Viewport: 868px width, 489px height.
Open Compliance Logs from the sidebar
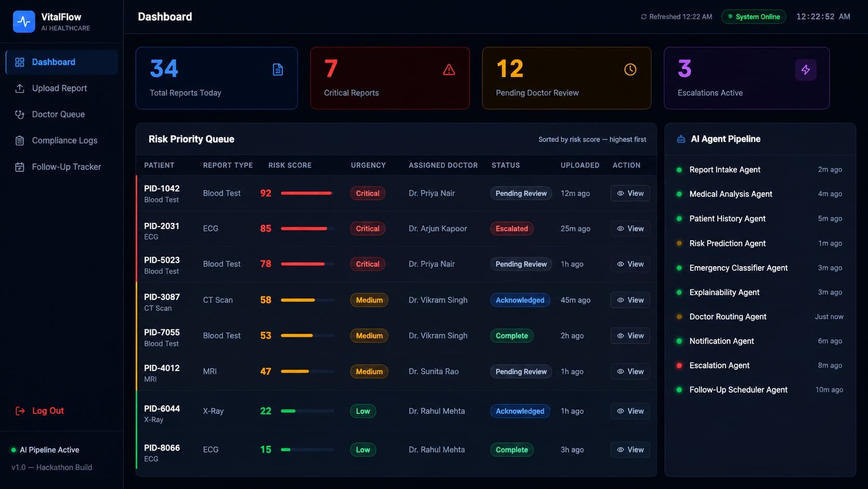coord(62,141)
